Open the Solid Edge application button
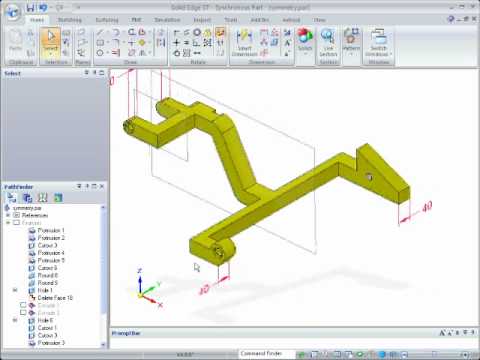Screen dimensions: 480x360 pos(13,12)
